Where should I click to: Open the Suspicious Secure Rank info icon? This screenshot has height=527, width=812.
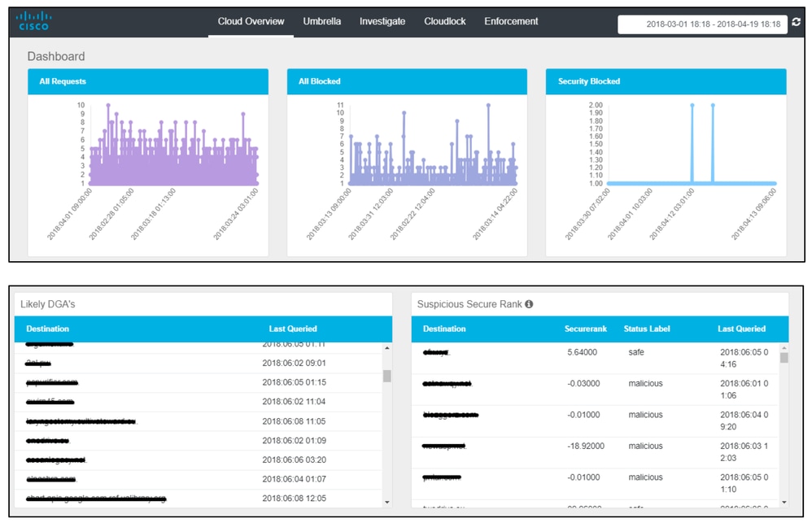coord(529,304)
